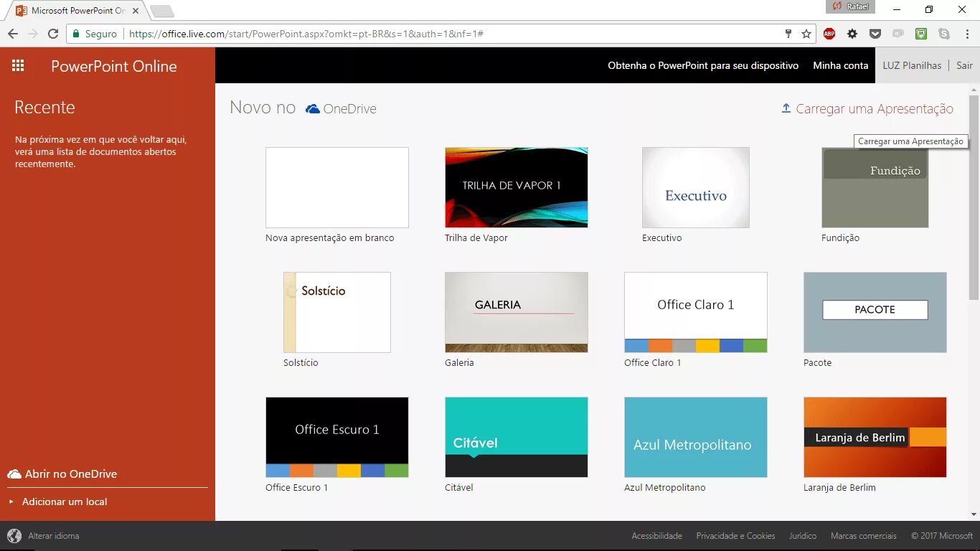Choose the Office Escuro 1 template
Viewport: 980px width, 551px height.
[337, 437]
